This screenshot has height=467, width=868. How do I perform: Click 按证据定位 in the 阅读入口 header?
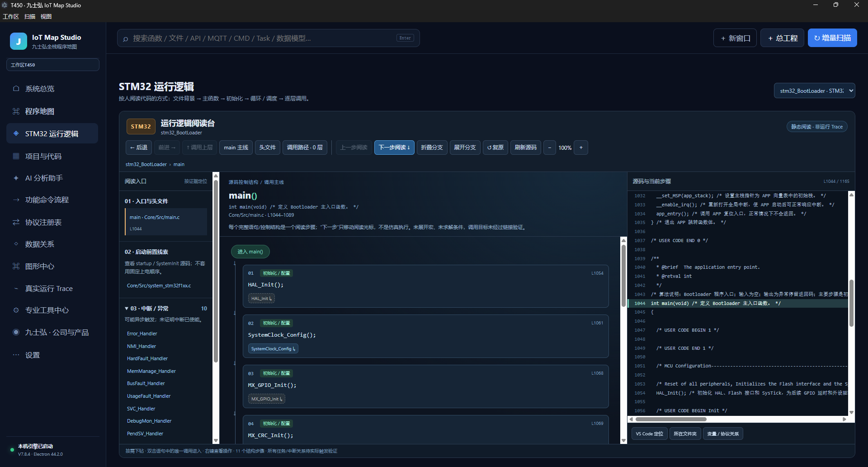[x=195, y=181]
